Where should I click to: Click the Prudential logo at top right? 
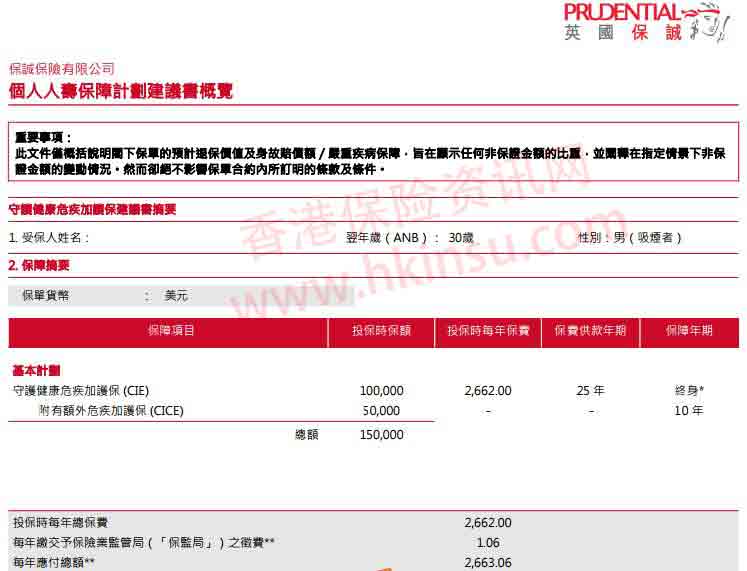click(646, 22)
